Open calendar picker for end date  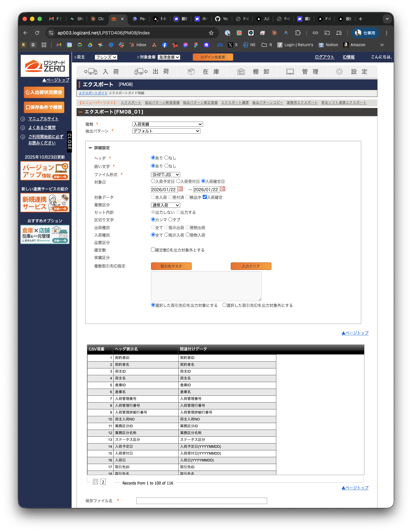click(223, 189)
